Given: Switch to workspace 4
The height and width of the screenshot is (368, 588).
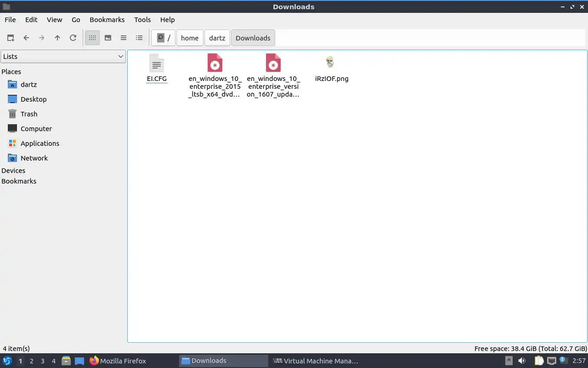Looking at the screenshot, I should 53,361.
